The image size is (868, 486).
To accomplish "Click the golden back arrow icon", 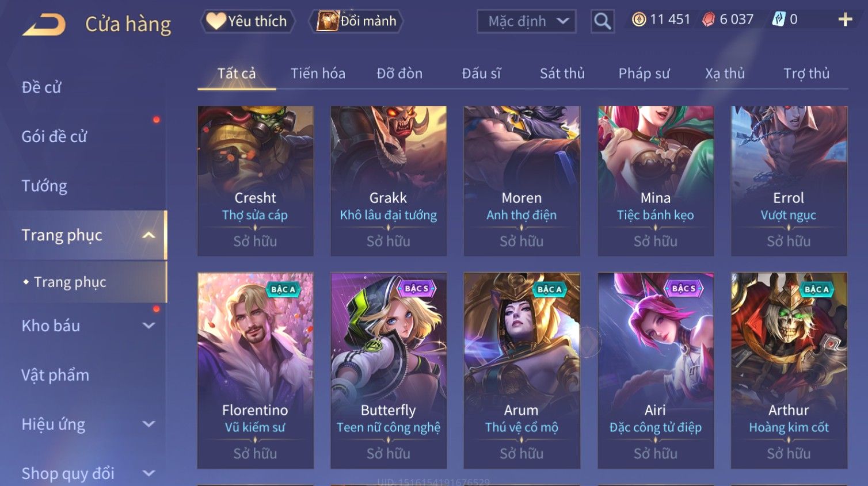I will click(44, 25).
